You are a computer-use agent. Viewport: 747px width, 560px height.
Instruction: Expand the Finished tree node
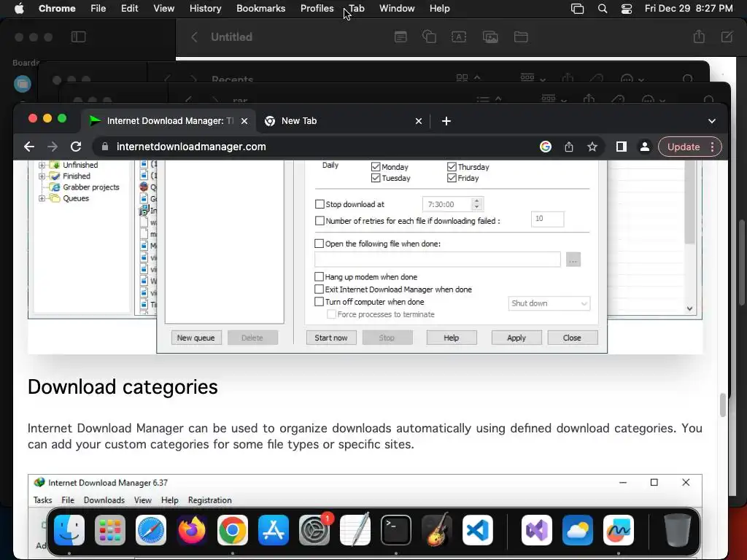coord(42,176)
